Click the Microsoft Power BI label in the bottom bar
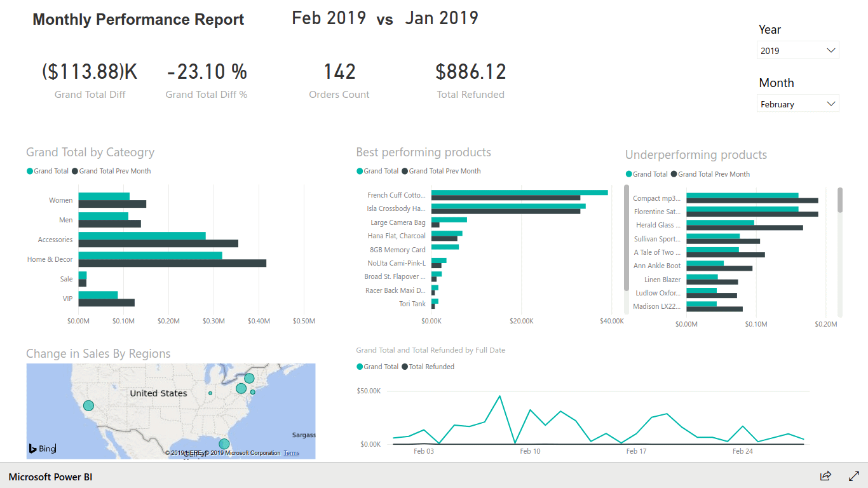This screenshot has height=488, width=868. (x=50, y=476)
